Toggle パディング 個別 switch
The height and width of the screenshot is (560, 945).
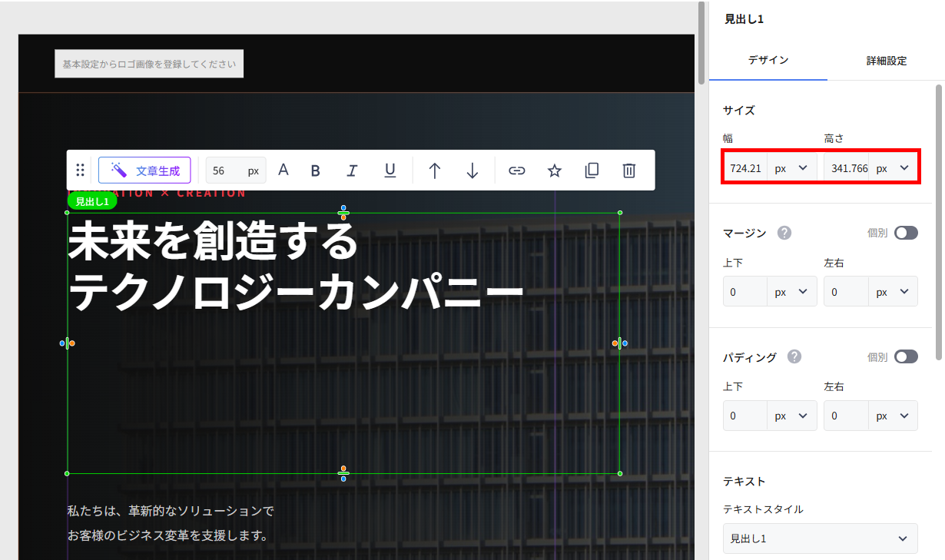[x=906, y=356]
